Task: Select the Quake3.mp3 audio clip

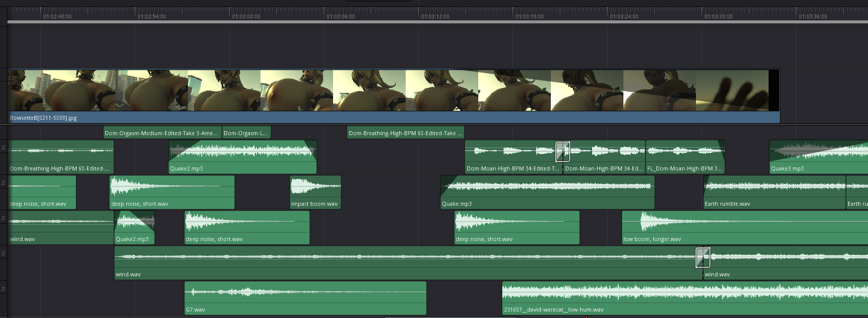Action: [819, 157]
